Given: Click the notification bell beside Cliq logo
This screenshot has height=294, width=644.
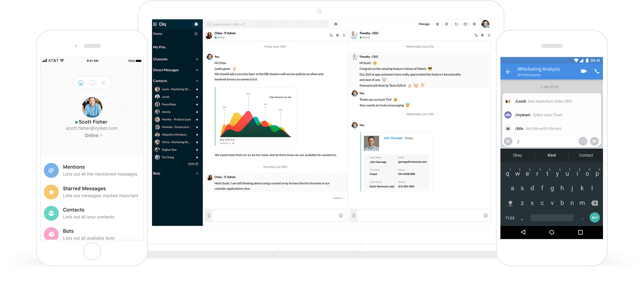Looking at the screenshot, I should 196,24.
